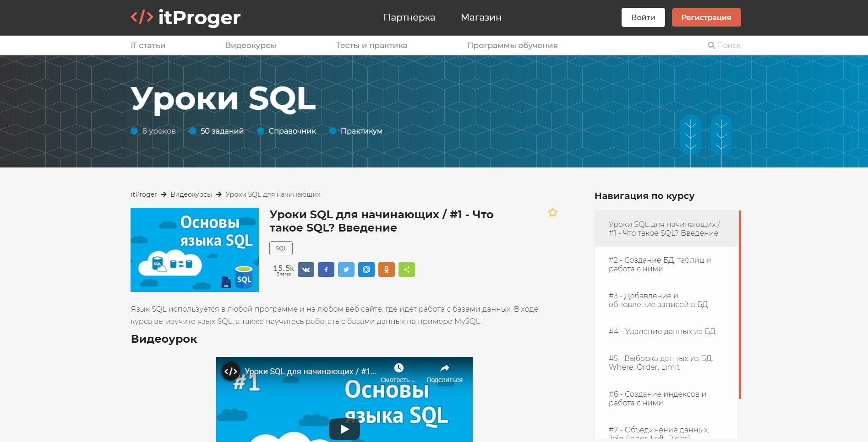Open Справочник link in banner
The height and width of the screenshot is (442, 868).
[x=292, y=131]
